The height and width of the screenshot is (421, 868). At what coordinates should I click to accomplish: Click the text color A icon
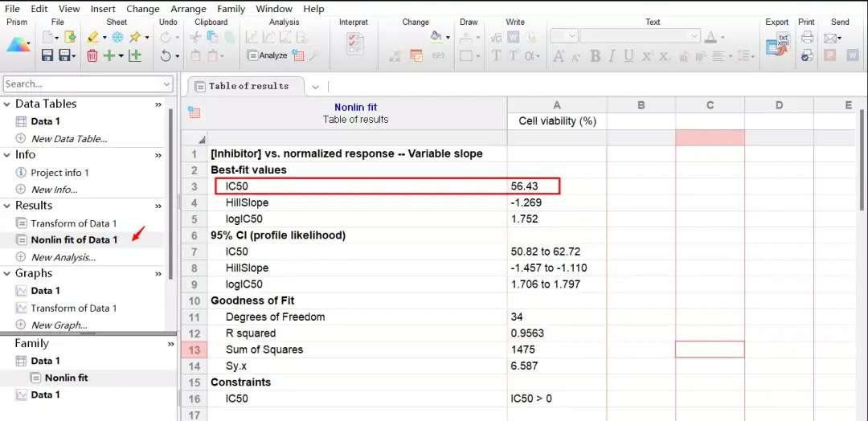[x=711, y=37]
